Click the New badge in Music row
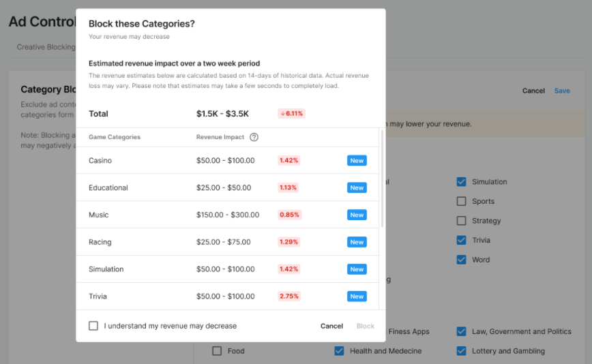The height and width of the screenshot is (364, 592). 357,215
